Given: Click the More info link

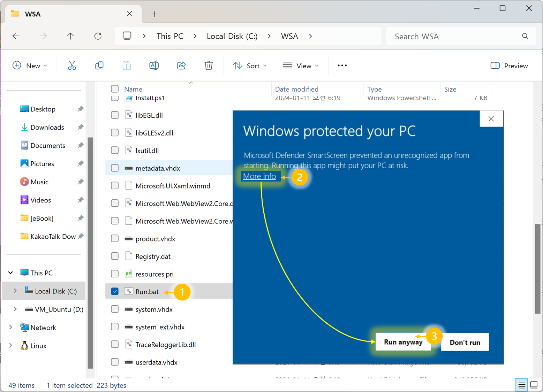Looking at the screenshot, I should [x=259, y=176].
